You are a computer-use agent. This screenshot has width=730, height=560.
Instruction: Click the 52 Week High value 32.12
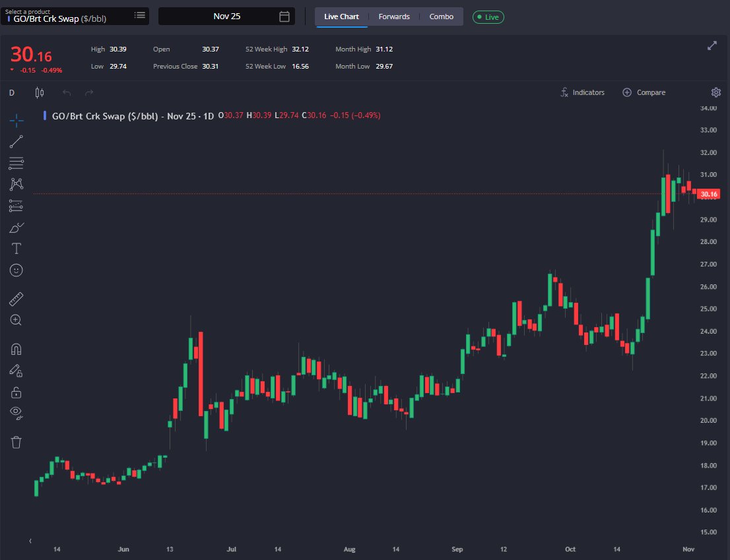click(300, 49)
